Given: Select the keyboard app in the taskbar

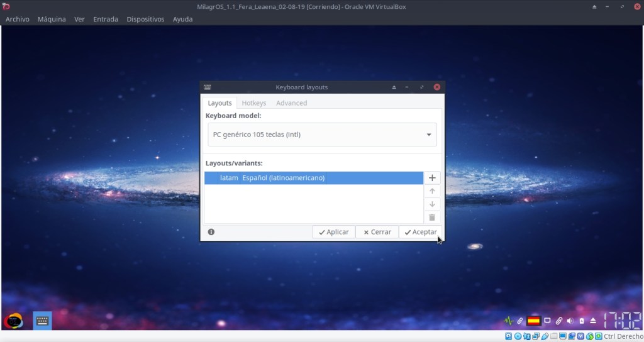Looking at the screenshot, I should click(42, 321).
